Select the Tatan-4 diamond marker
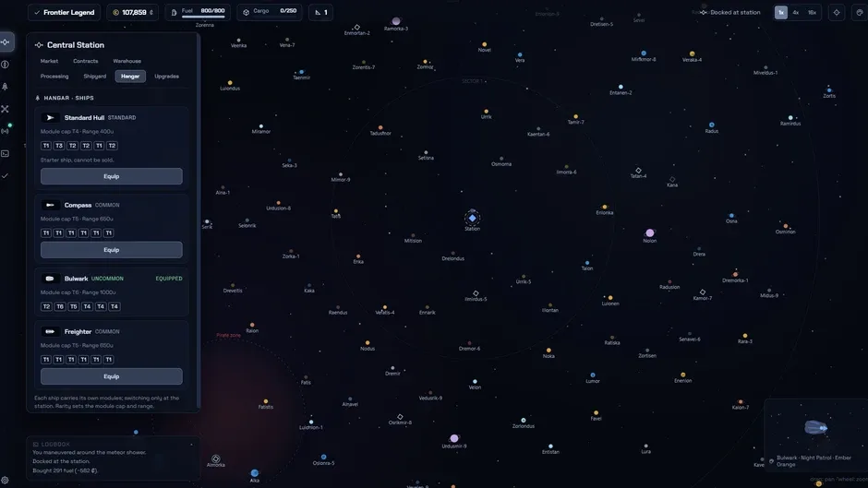Screen dimensions: 868x488 click(638, 171)
